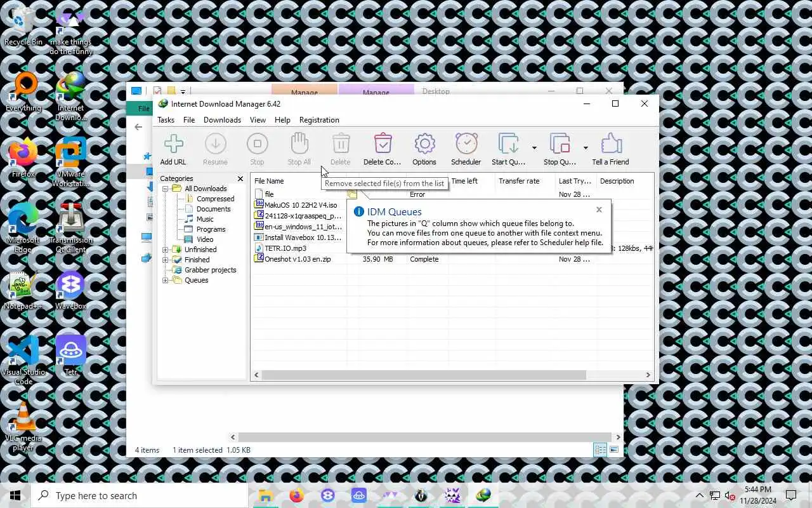Switch Explorer window to large icons view
812x508 pixels.
coord(613,450)
